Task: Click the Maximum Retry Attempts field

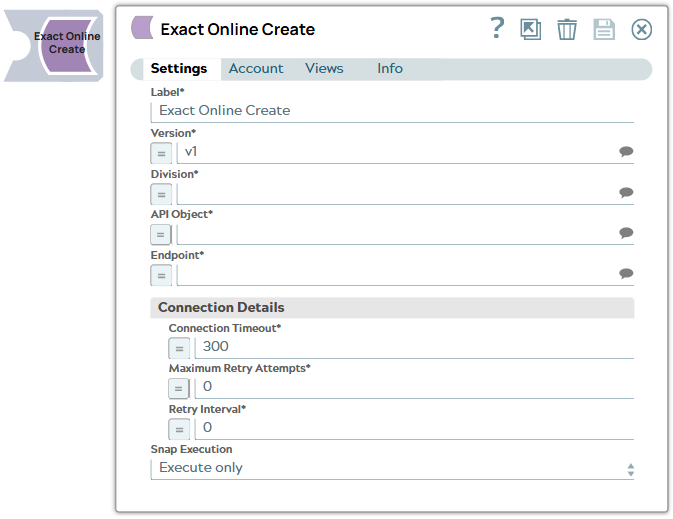Action: click(414, 388)
